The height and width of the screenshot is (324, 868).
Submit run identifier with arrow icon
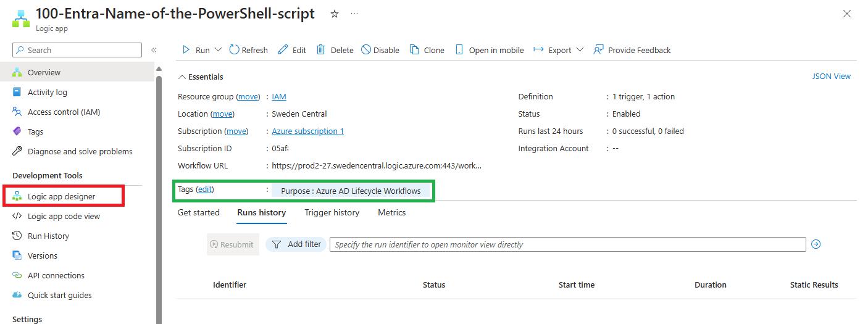point(816,244)
